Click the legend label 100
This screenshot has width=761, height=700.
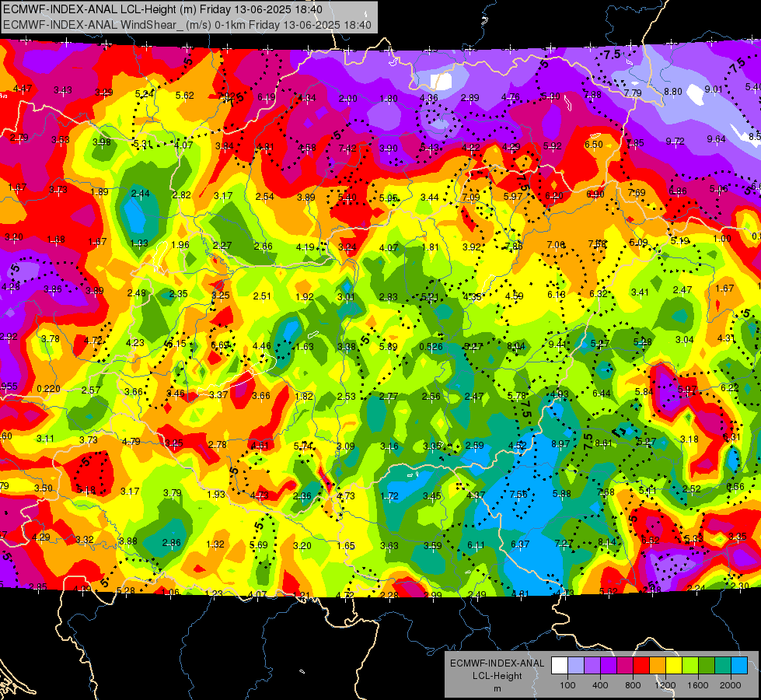point(567,685)
